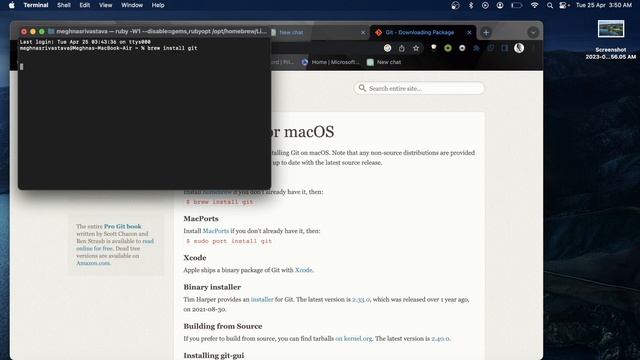Click the magnifier icon in site search

pos(362,88)
